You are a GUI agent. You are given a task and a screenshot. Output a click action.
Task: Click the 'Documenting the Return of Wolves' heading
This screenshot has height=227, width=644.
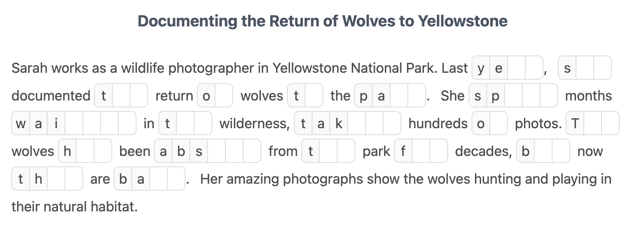(x=322, y=21)
